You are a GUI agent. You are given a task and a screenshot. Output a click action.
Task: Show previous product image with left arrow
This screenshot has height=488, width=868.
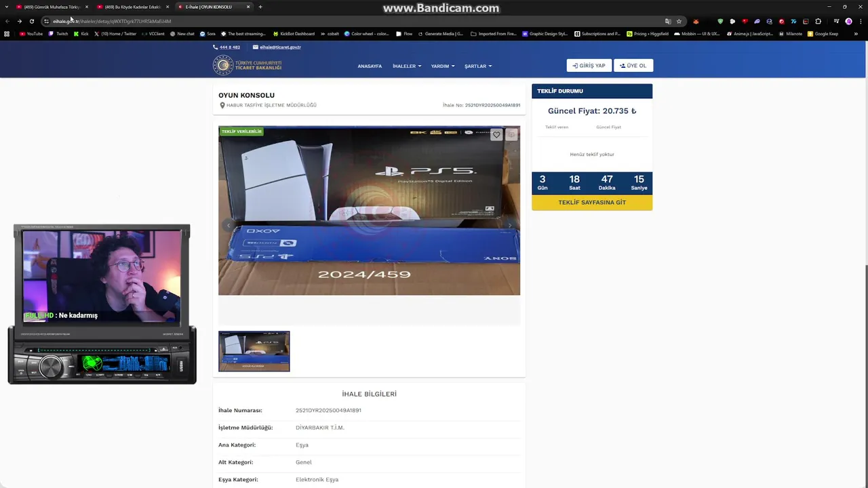[x=229, y=225]
